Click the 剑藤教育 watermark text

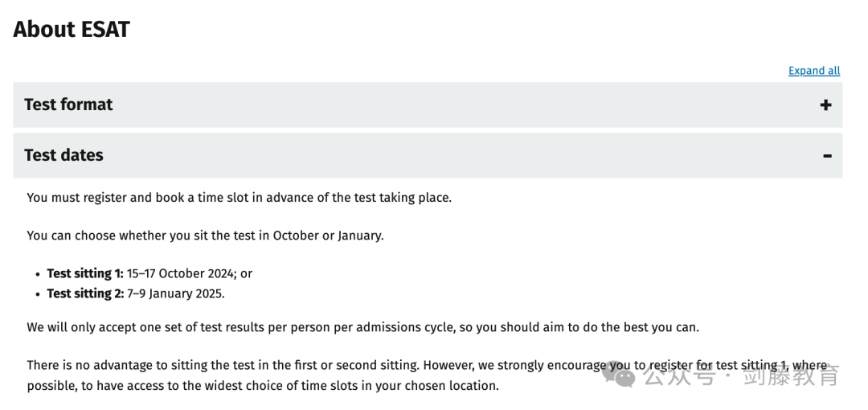click(791, 376)
